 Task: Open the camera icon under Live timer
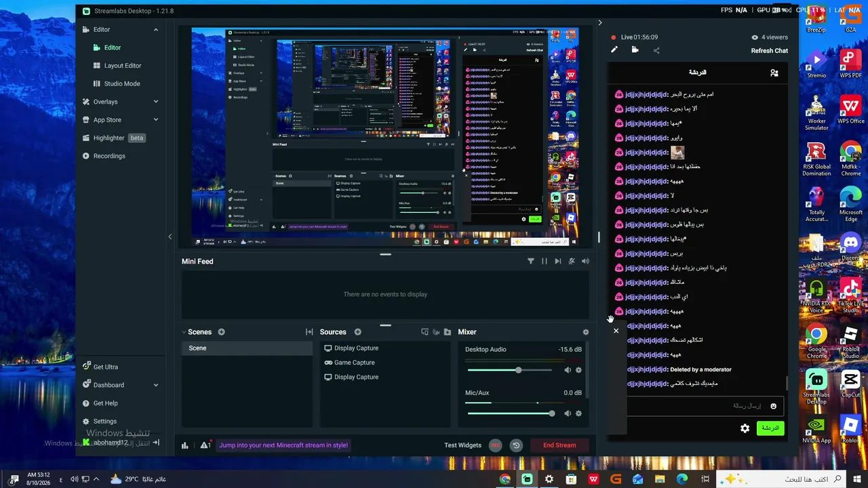635,49
